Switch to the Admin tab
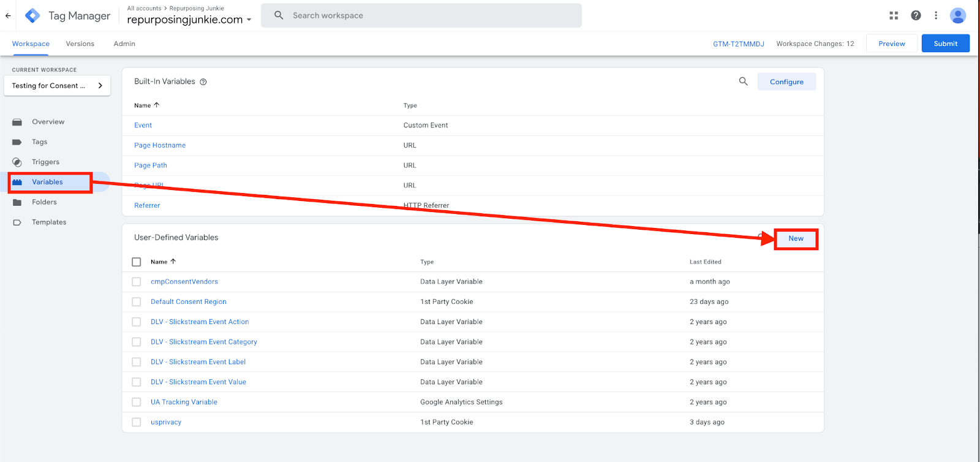The width and height of the screenshot is (980, 462). (124, 44)
